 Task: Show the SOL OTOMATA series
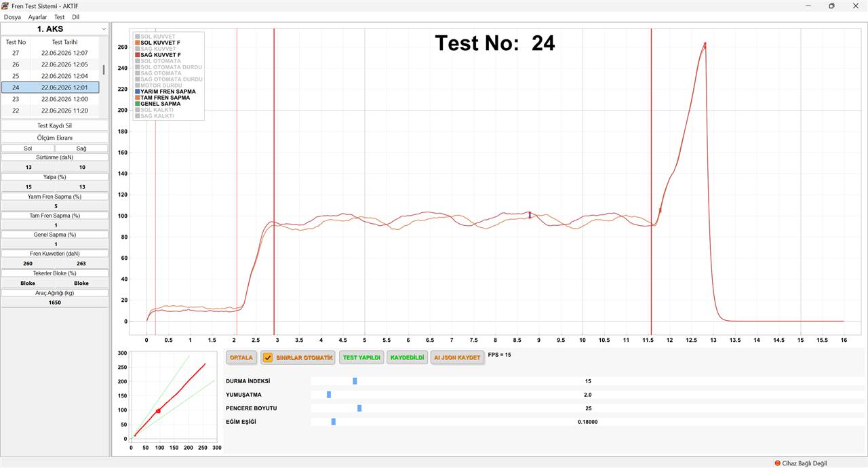158,61
